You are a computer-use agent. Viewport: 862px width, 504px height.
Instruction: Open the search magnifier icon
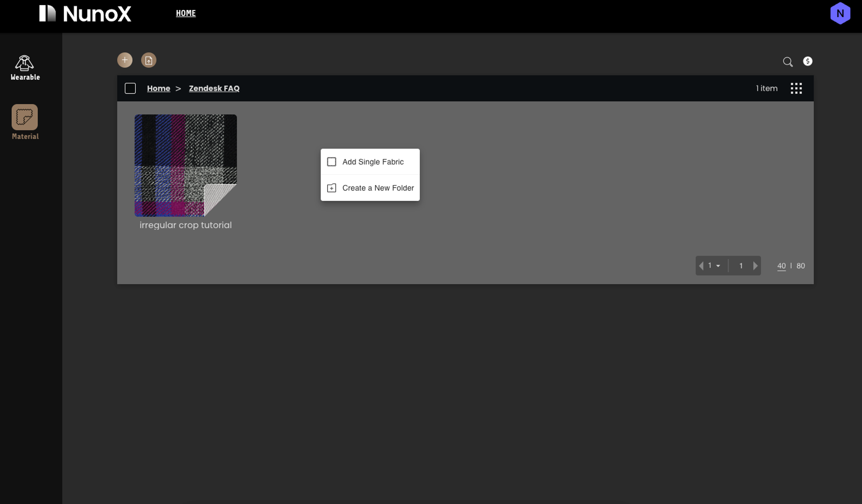tap(787, 62)
